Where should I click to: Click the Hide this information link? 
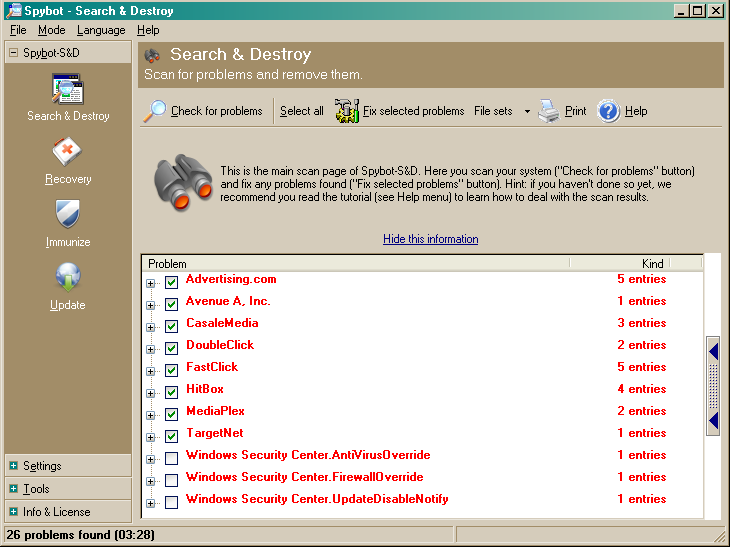pyautogui.click(x=431, y=239)
